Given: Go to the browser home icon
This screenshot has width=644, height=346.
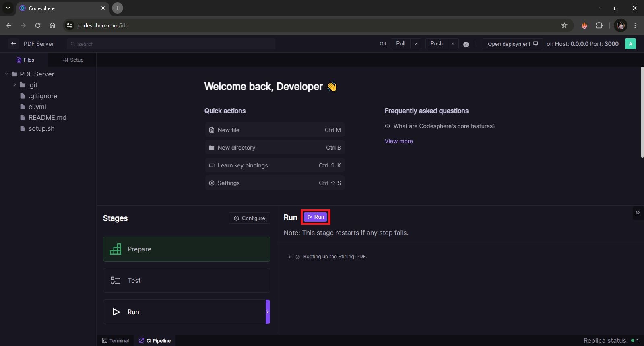Looking at the screenshot, I should coord(52,25).
